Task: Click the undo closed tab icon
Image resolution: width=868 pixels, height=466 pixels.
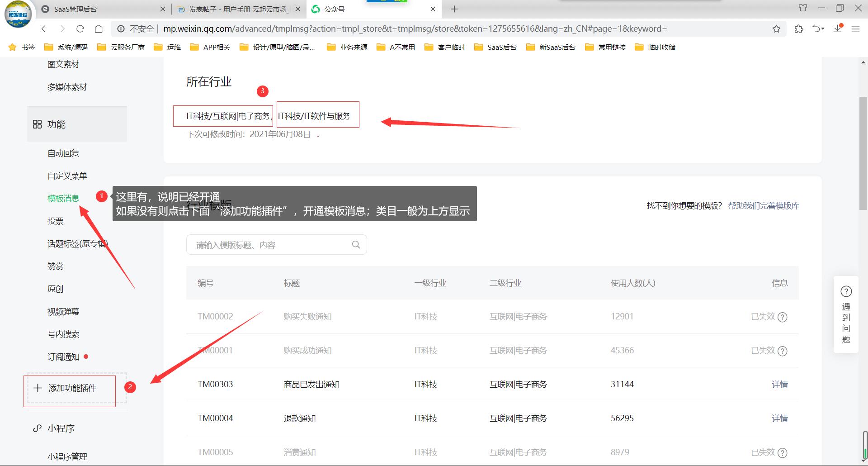Action: [x=818, y=29]
